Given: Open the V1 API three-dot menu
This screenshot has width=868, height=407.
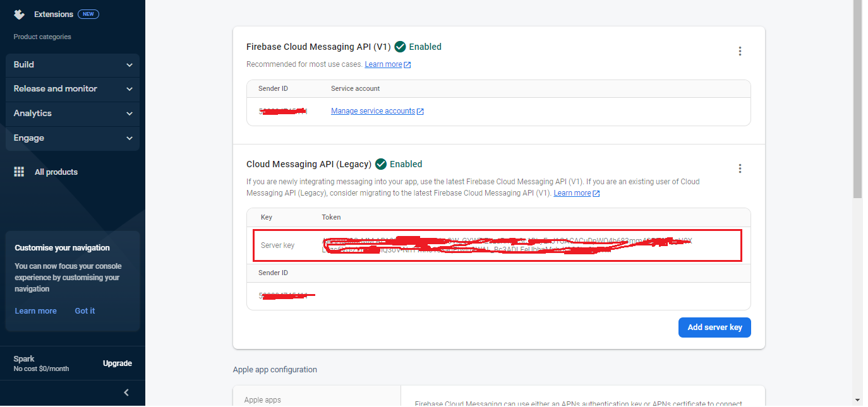Looking at the screenshot, I should click(740, 51).
